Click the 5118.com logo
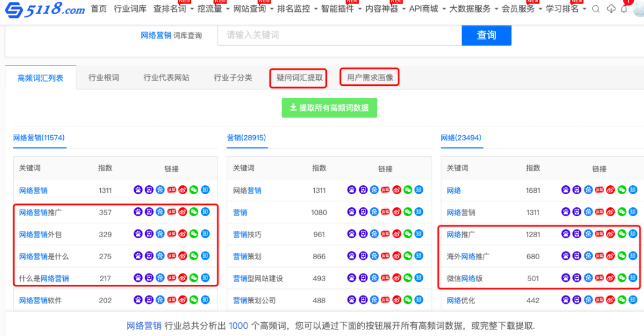The height and width of the screenshot is (336, 644). (45, 9)
